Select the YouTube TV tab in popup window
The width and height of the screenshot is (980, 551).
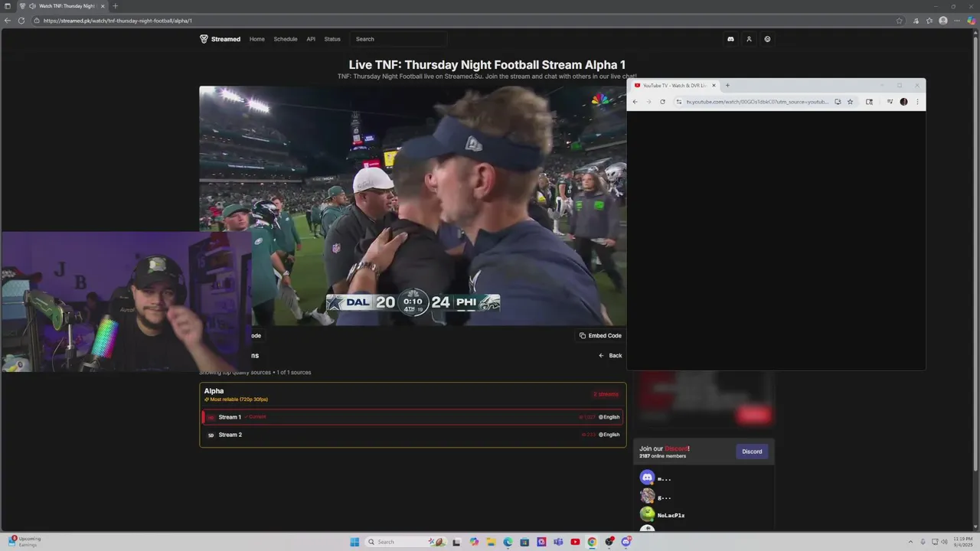click(x=674, y=86)
